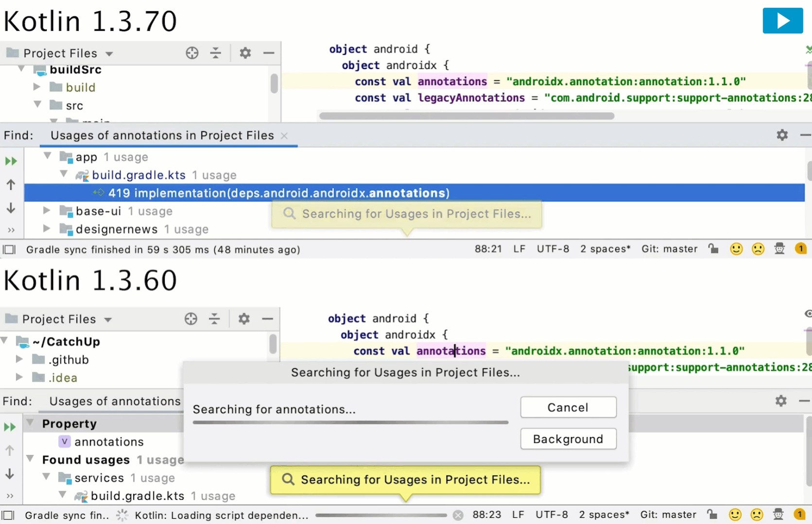
Task: Collapse the app node in the Find results tree
Action: [48, 156]
